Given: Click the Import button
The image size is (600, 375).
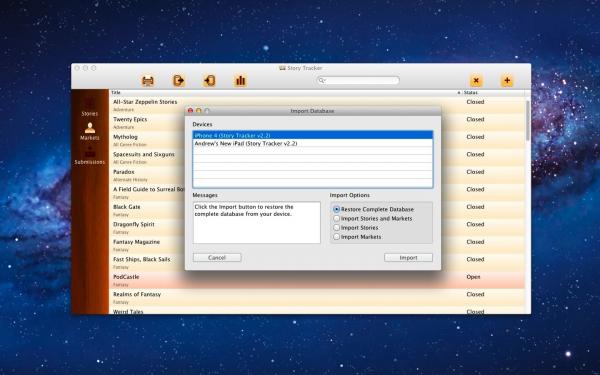Looking at the screenshot, I should point(408,258).
